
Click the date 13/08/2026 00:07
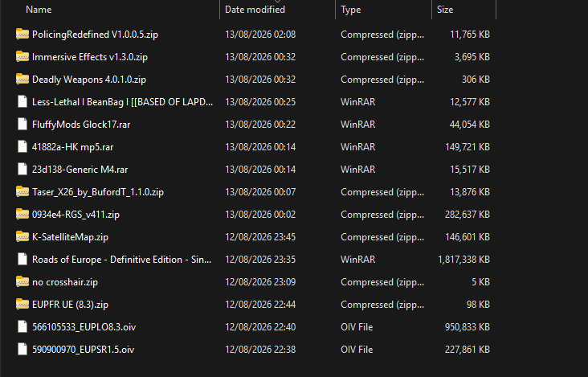260,192
